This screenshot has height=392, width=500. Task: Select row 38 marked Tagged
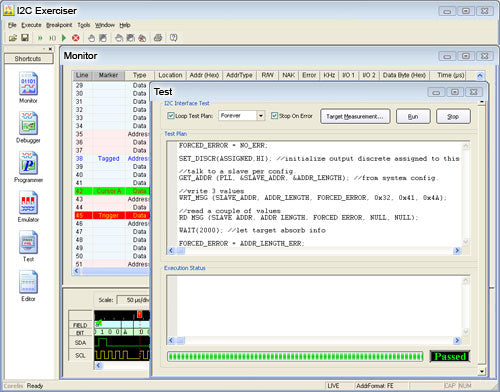(x=112, y=158)
